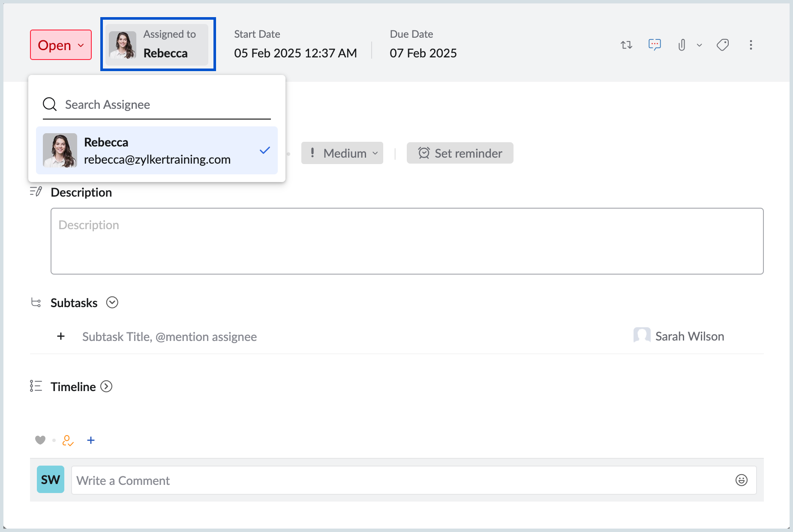The width and height of the screenshot is (793, 532).
Task: Open the Medium priority dropdown
Action: point(342,153)
